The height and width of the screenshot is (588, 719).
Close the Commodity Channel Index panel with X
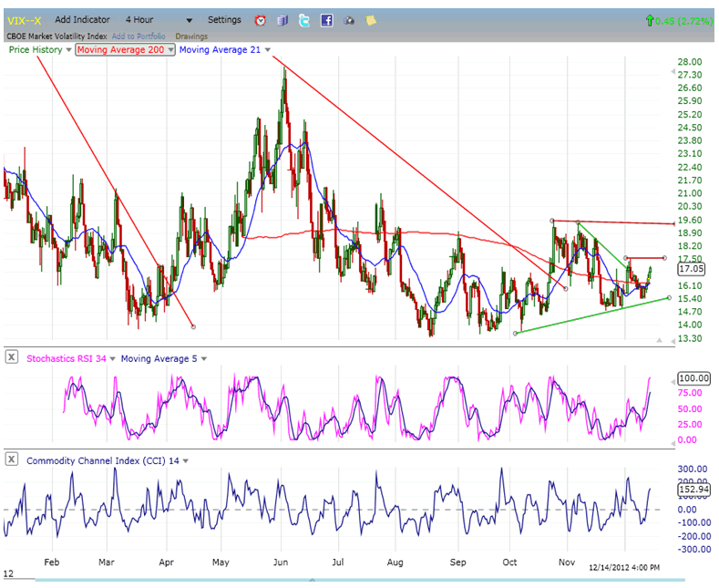tap(12, 460)
